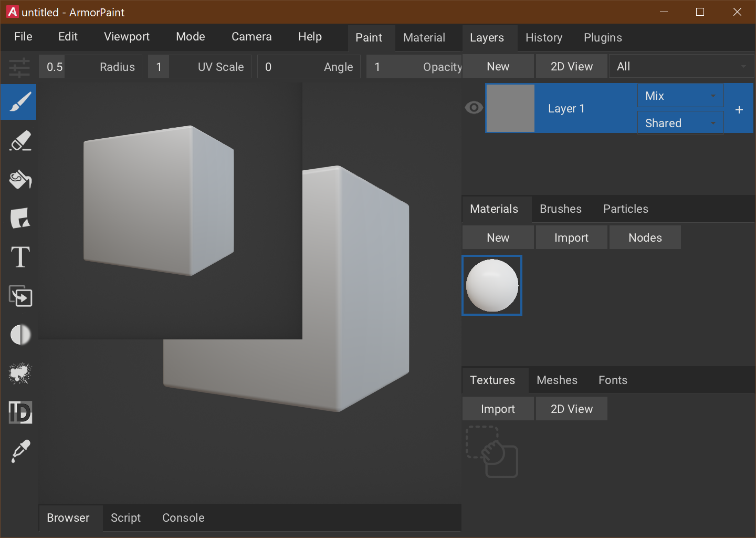Screen dimensions: 756x538
Task: Select the Fill tool
Action: tap(19, 180)
